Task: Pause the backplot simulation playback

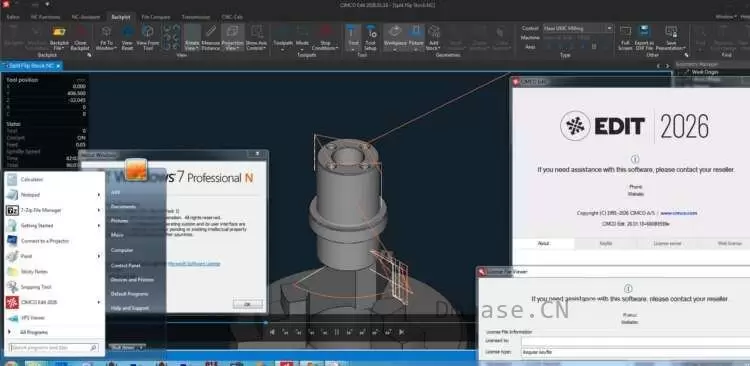Action: click(x=337, y=332)
